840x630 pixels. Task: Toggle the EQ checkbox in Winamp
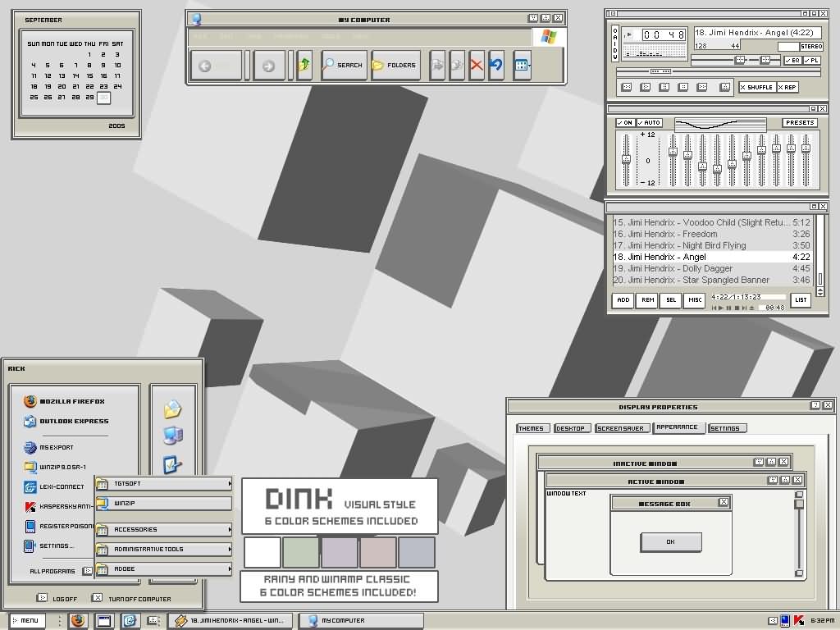tap(792, 61)
